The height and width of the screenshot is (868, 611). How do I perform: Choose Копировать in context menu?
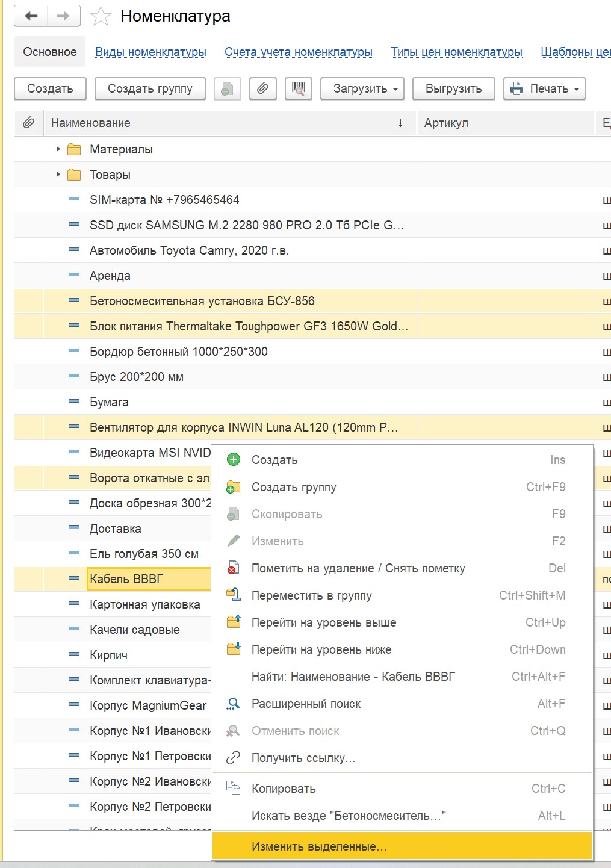402,789
